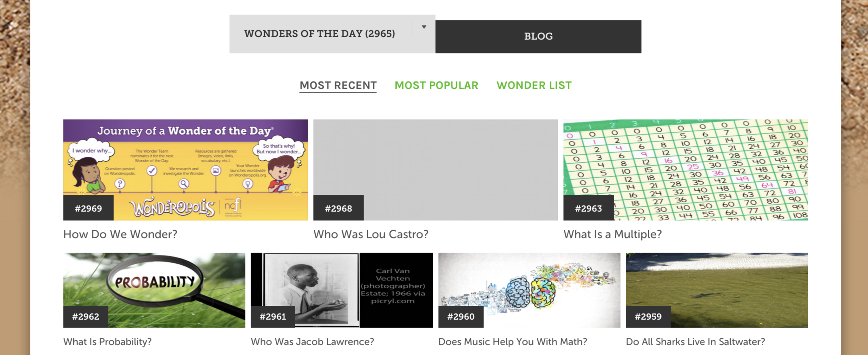Switch to the Blog section

tap(537, 36)
